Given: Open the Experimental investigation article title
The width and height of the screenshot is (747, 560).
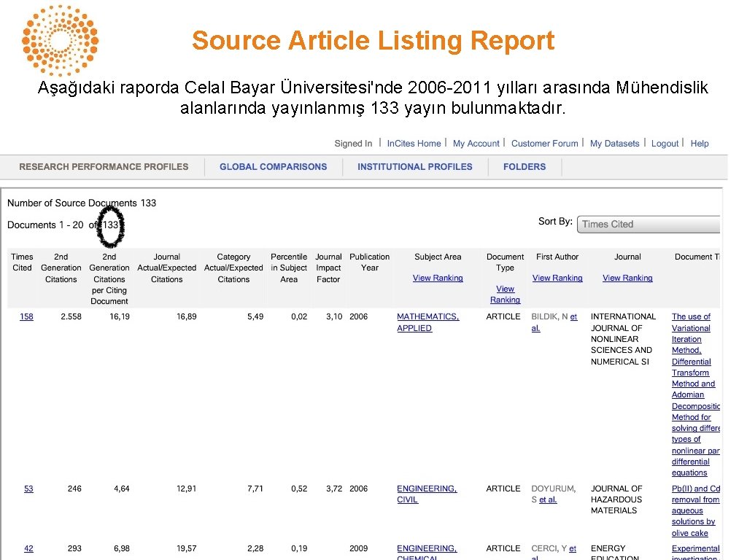Looking at the screenshot, I should click(695, 553).
